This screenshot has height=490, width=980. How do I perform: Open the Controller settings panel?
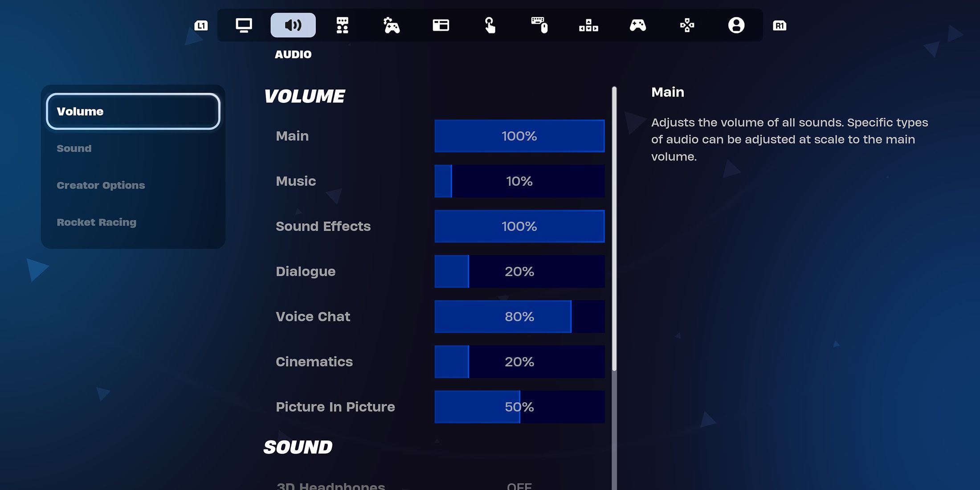(637, 25)
